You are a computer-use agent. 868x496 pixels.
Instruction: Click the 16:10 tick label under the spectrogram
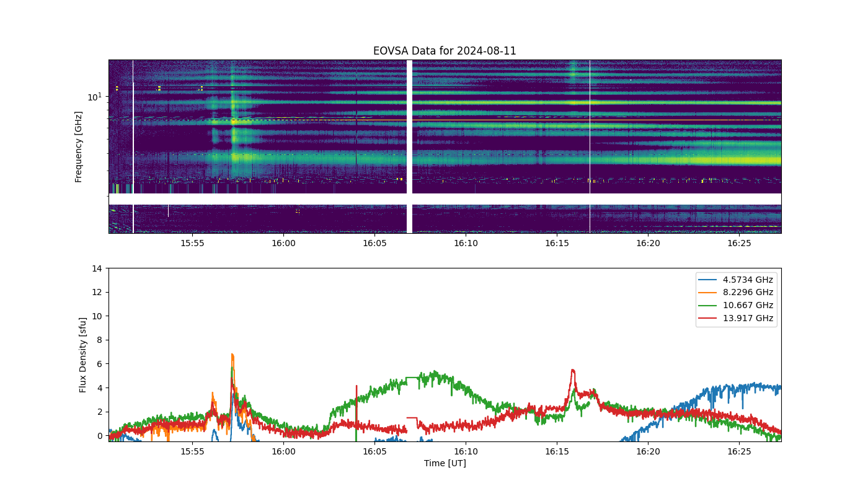(466, 243)
